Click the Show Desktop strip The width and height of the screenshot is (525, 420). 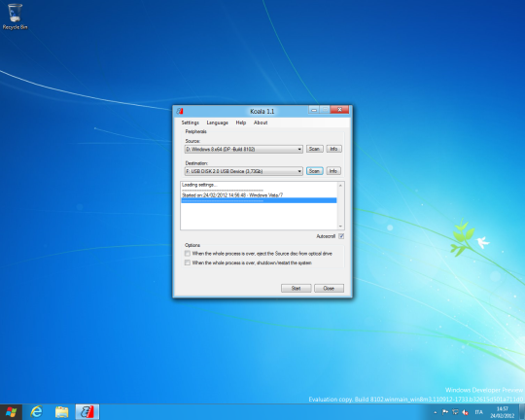click(x=522, y=412)
